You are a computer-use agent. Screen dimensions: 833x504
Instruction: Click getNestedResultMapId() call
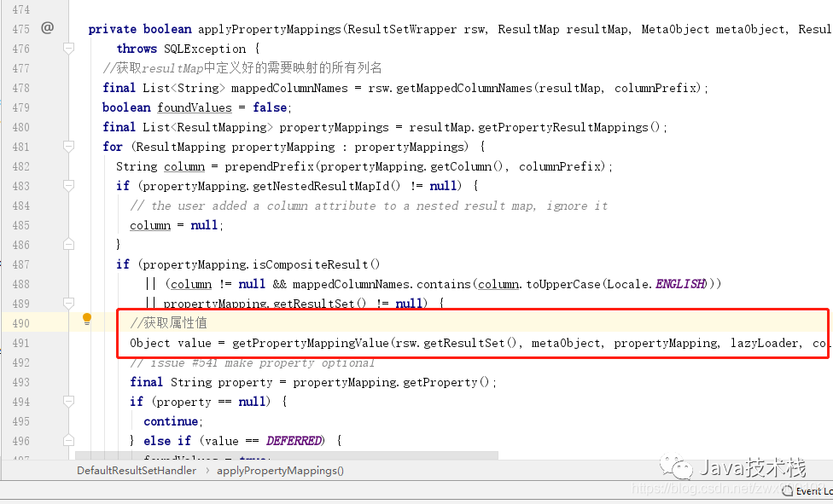[x=326, y=186]
